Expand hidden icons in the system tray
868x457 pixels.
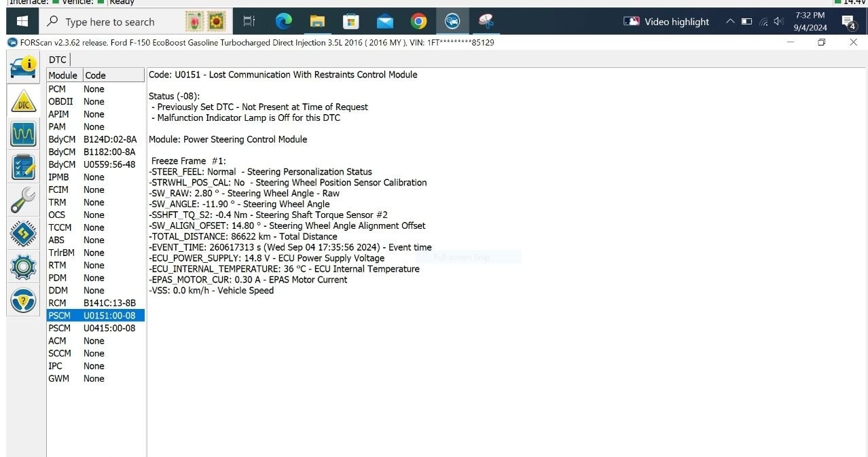(730, 21)
